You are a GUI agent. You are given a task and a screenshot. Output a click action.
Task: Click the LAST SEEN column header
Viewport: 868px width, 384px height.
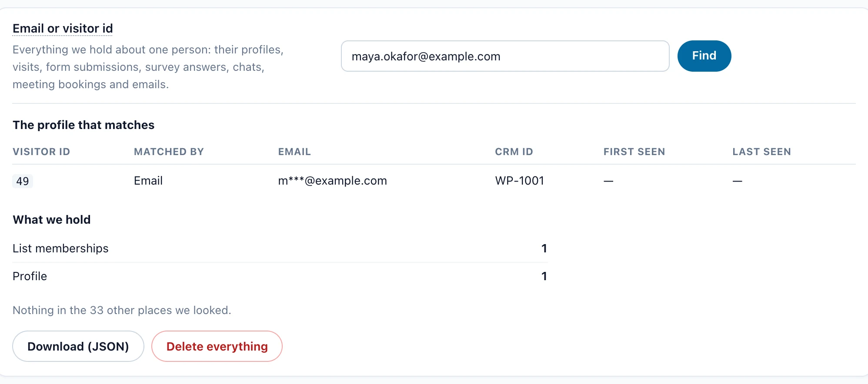(761, 152)
